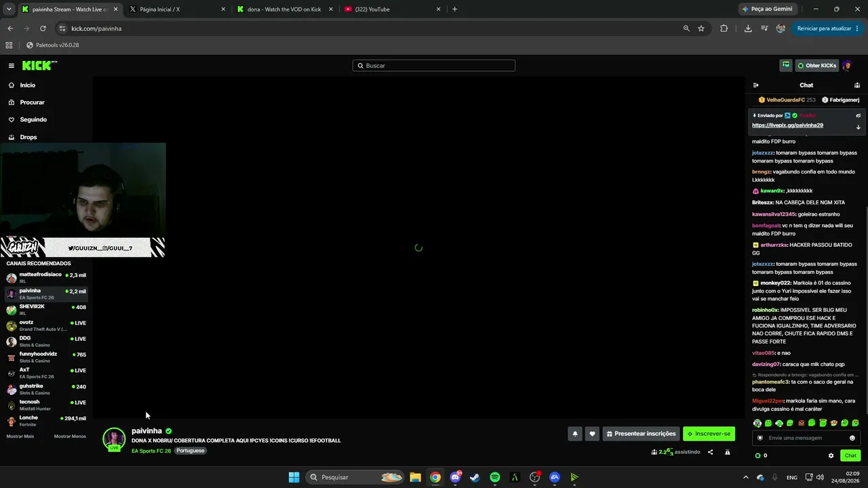The width and height of the screenshot is (868, 488).
Task: Report the stream with the siren icon
Action: click(727, 452)
